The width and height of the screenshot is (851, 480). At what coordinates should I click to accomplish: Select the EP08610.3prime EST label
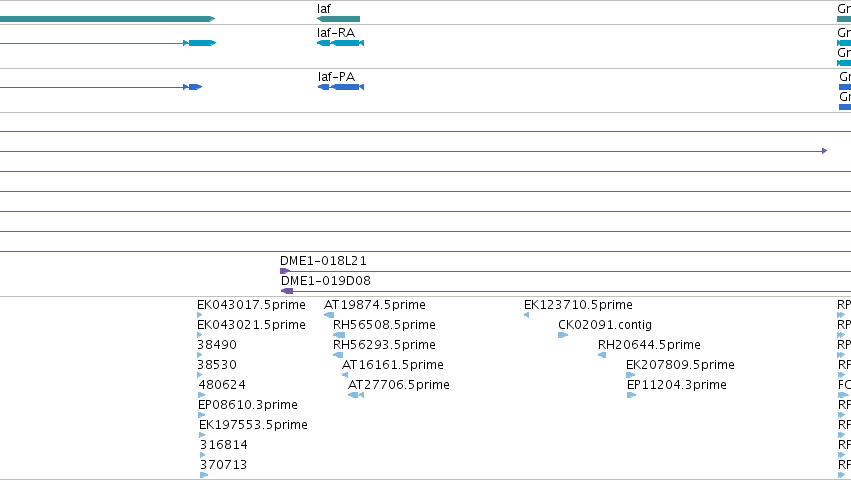point(248,405)
